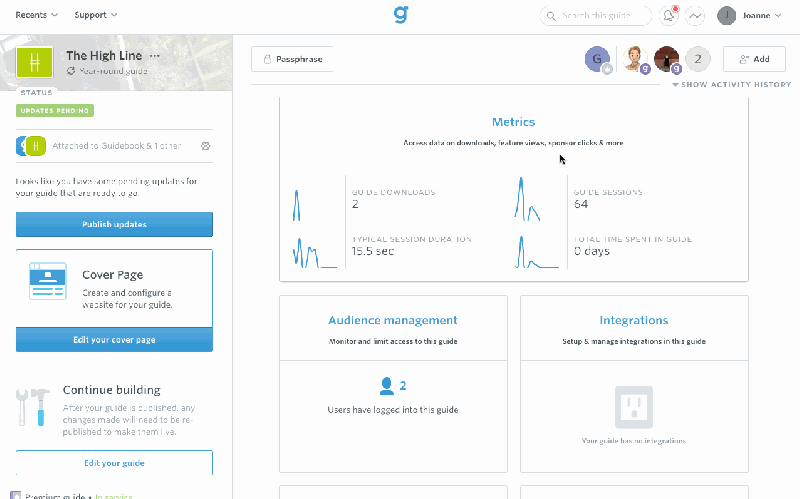Click the dark photo collaborator avatar
Image resolution: width=800 pixels, height=499 pixels.
[x=667, y=59]
